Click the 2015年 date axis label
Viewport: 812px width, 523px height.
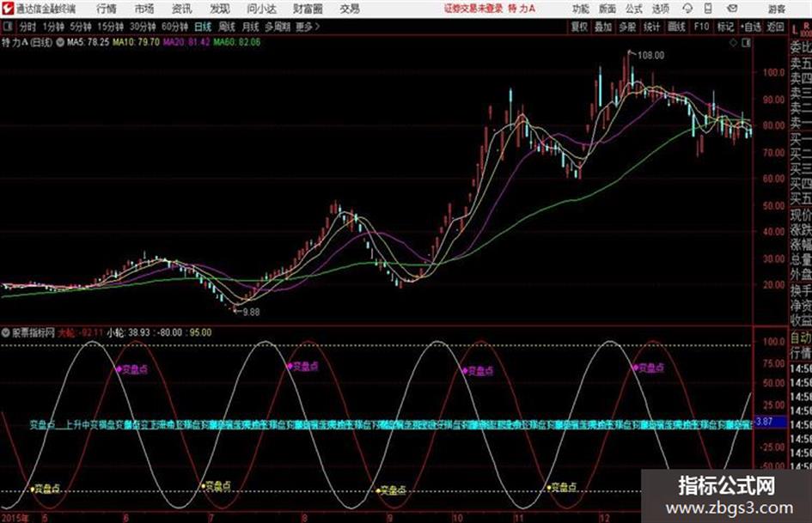pyautogui.click(x=15, y=518)
